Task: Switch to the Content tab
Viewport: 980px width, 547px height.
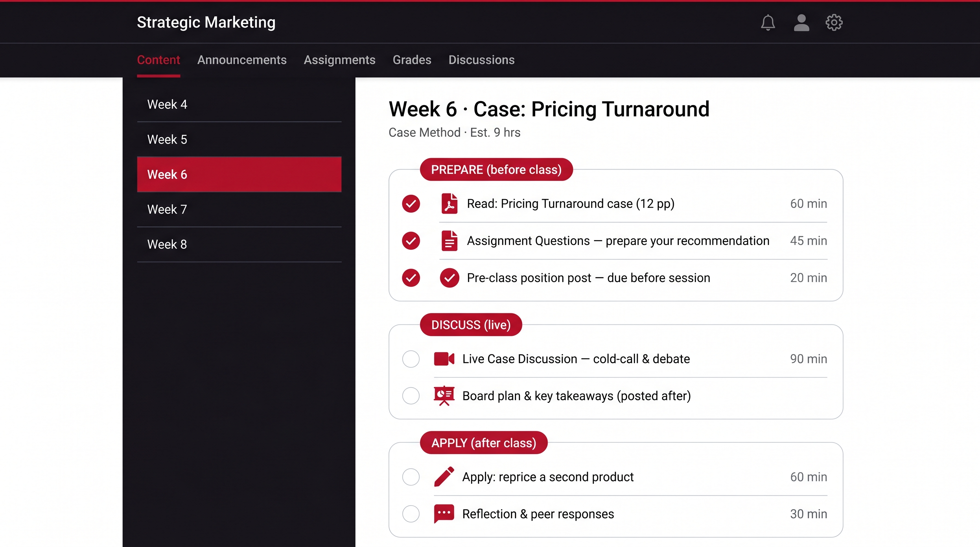Action: pyautogui.click(x=158, y=60)
